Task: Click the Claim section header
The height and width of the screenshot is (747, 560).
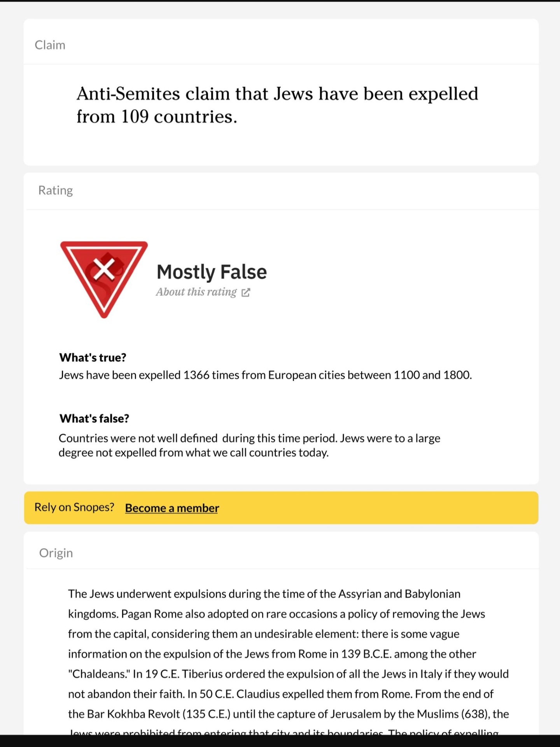Action: coord(50,45)
